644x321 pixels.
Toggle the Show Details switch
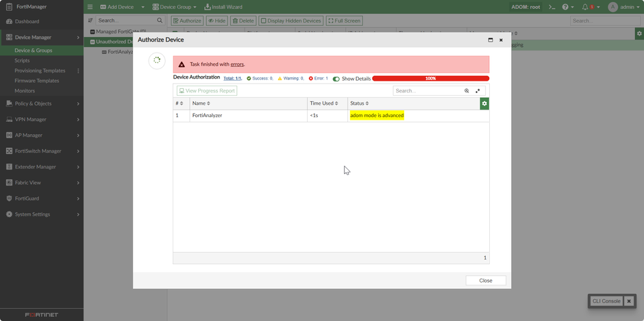click(x=336, y=79)
